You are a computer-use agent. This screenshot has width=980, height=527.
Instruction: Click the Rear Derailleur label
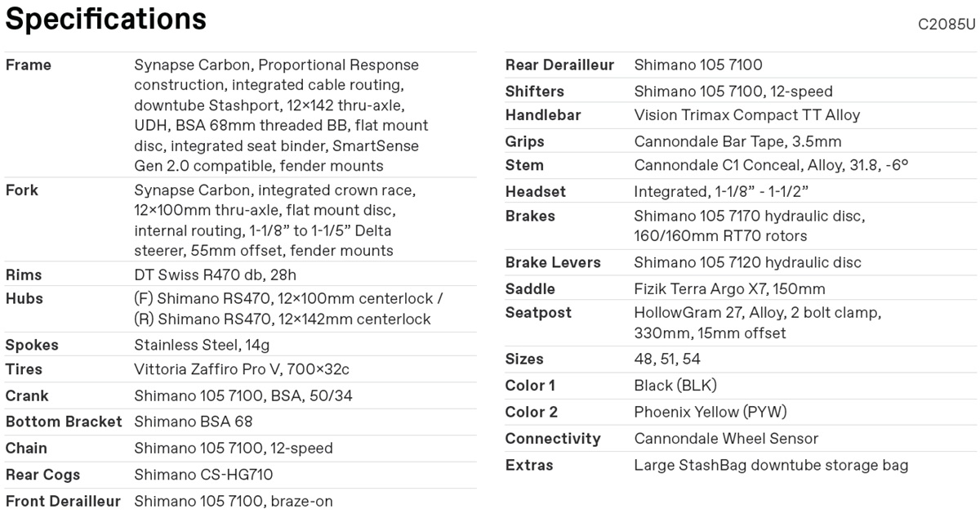[x=559, y=65]
